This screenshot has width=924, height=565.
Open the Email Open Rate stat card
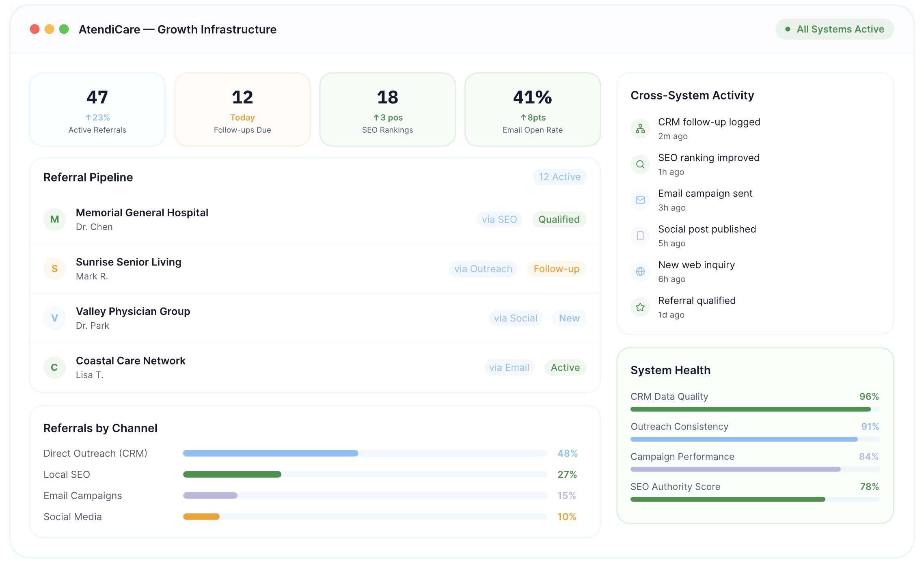point(533,110)
